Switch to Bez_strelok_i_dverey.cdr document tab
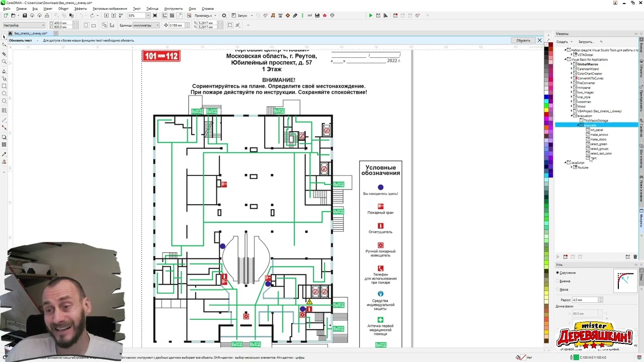 point(31,33)
